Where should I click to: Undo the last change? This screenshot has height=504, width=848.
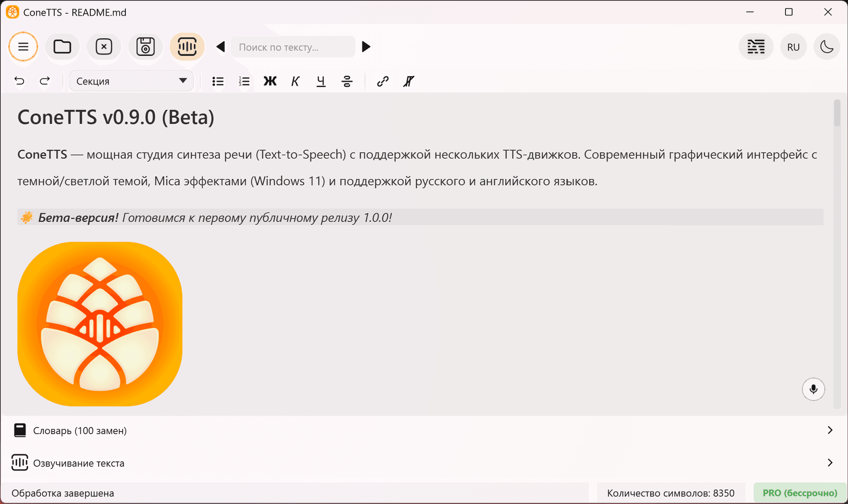19,81
